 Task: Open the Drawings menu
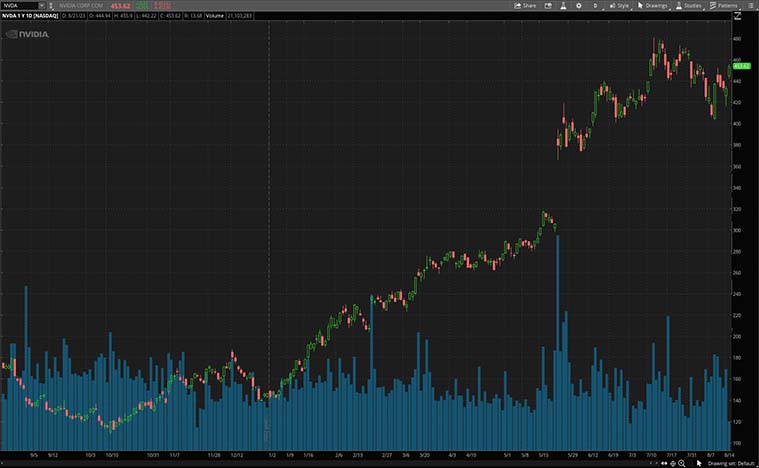pos(653,6)
